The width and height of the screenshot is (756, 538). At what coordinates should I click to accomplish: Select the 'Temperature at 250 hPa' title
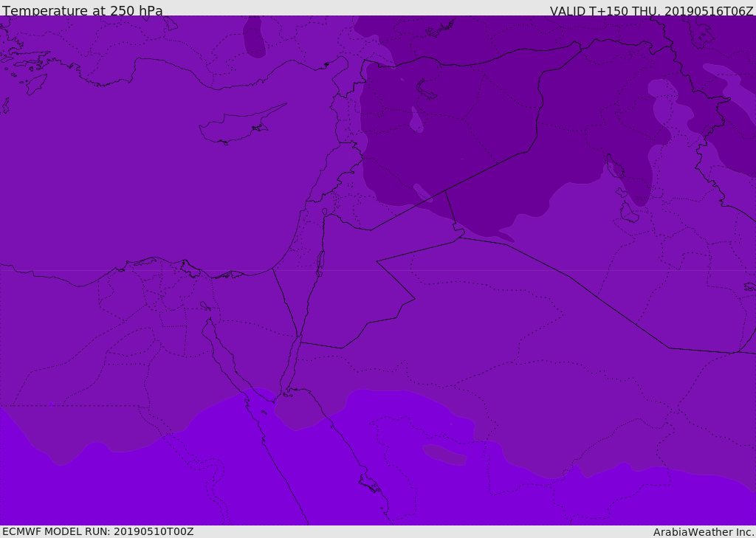coord(83,10)
